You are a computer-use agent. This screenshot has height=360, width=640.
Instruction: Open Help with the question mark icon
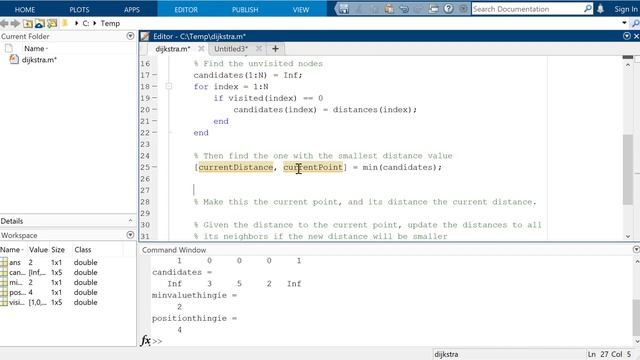[x=448, y=9]
